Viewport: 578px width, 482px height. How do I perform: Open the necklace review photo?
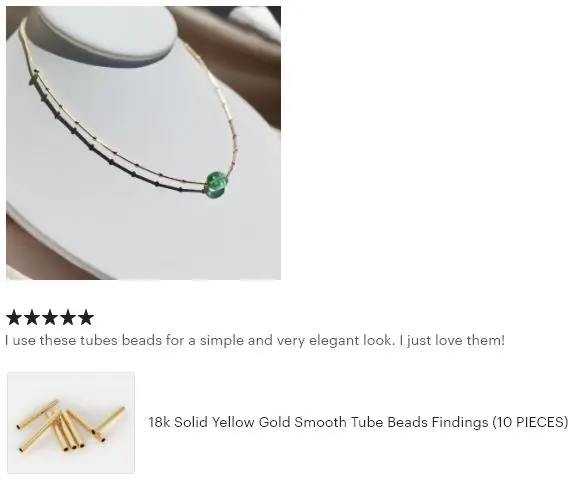point(143,143)
